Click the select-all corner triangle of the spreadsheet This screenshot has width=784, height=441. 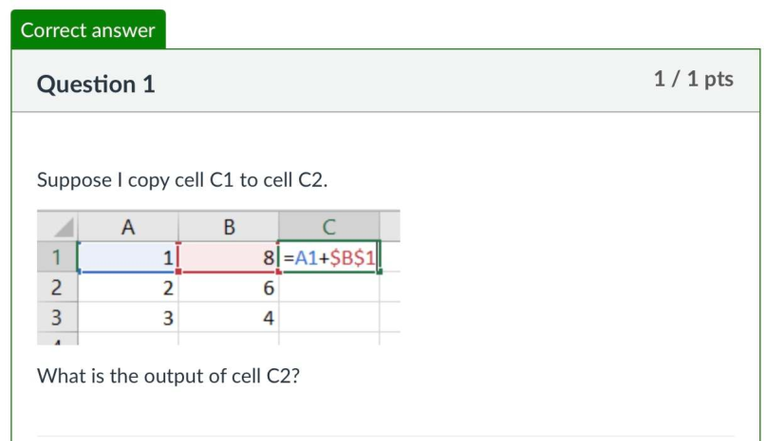[57, 226]
